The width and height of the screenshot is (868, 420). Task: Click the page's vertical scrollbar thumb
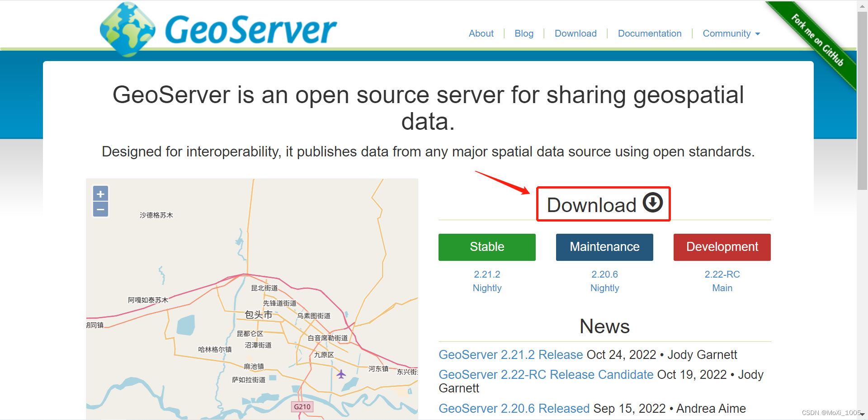pyautogui.click(x=862, y=101)
